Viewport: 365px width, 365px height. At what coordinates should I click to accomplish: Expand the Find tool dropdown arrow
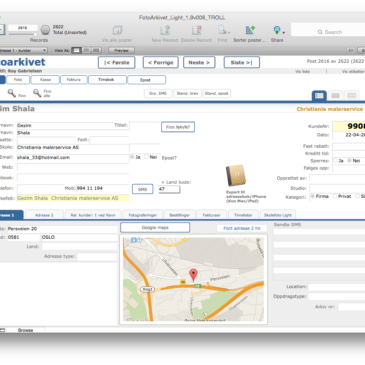coord(229,33)
